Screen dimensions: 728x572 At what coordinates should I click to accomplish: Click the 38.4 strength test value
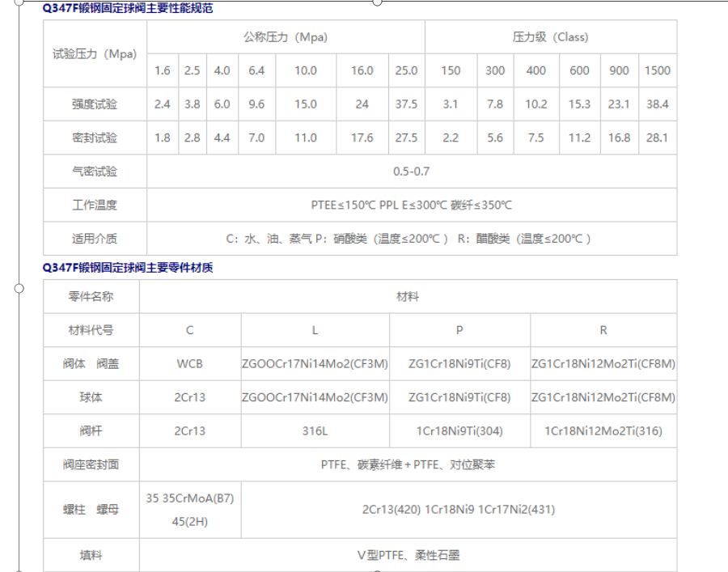point(657,104)
